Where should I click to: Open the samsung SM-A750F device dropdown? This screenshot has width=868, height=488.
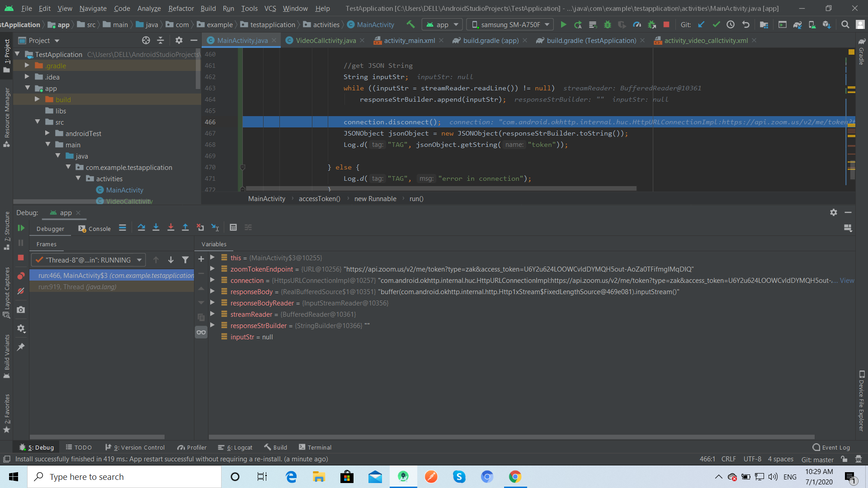[510, 25]
